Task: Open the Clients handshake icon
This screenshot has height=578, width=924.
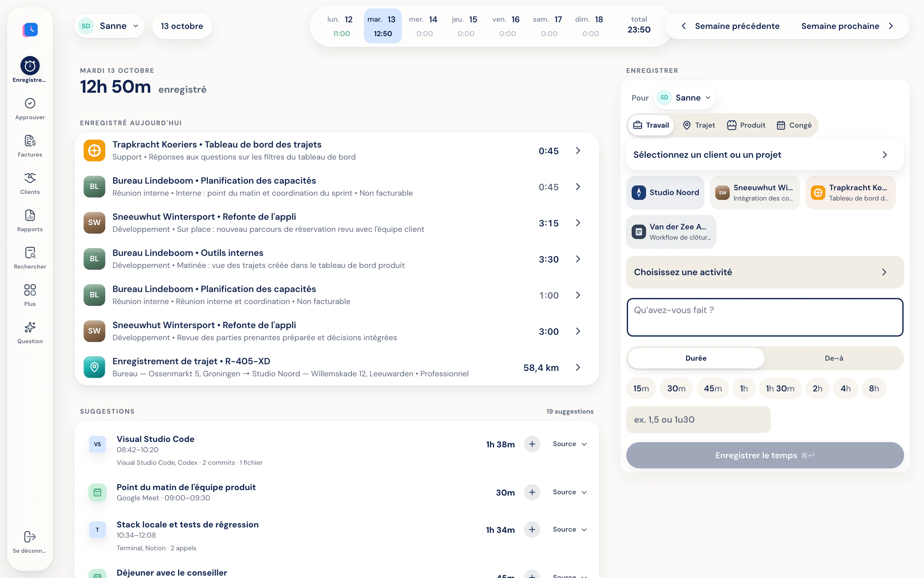Action: coord(30,178)
